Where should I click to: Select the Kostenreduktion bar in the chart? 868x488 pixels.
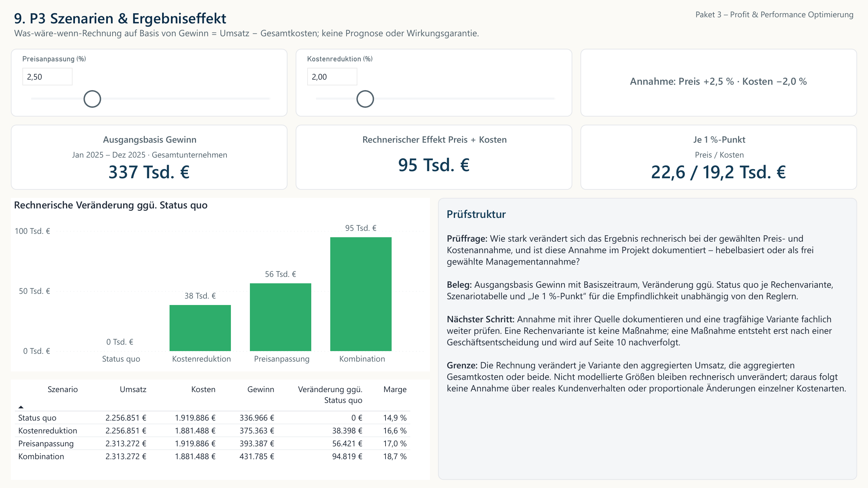[200, 328]
